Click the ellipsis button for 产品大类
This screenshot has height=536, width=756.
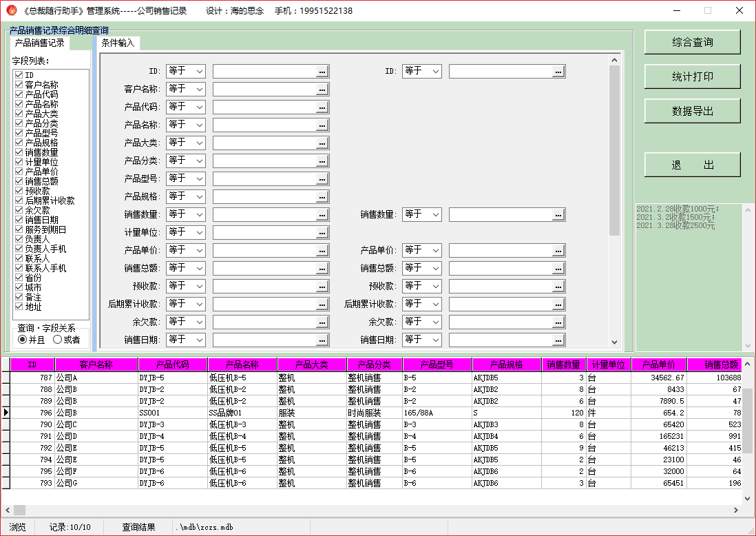coord(322,143)
